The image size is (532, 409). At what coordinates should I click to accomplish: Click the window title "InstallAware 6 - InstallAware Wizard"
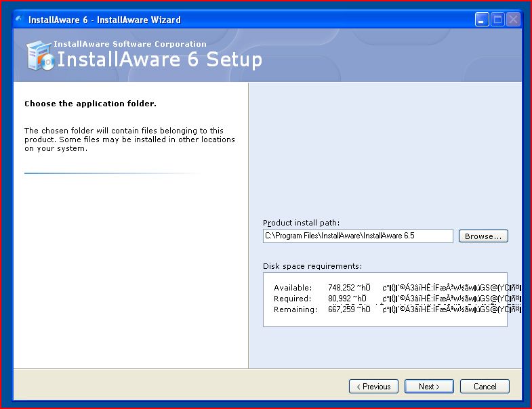(104, 20)
